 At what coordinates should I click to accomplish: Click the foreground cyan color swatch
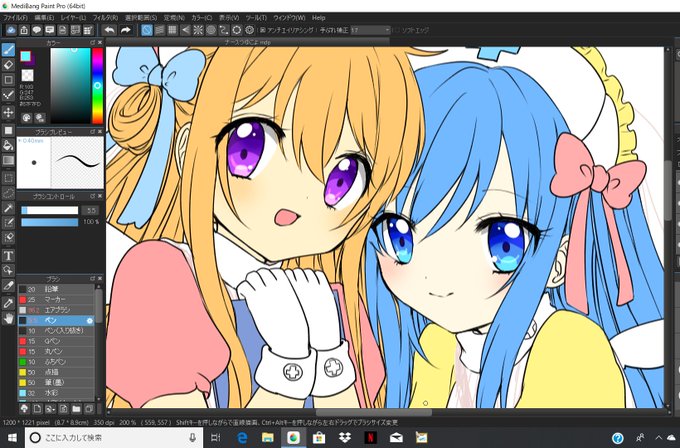(x=25, y=56)
